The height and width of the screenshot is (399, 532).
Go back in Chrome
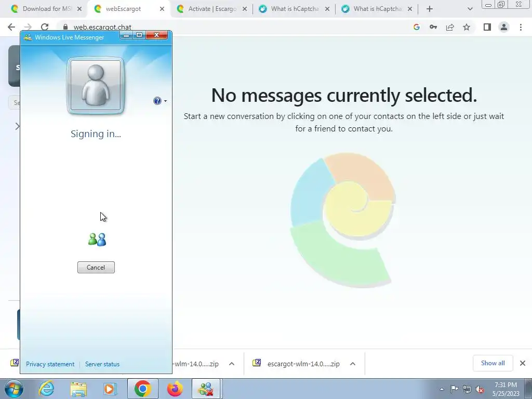point(11,27)
